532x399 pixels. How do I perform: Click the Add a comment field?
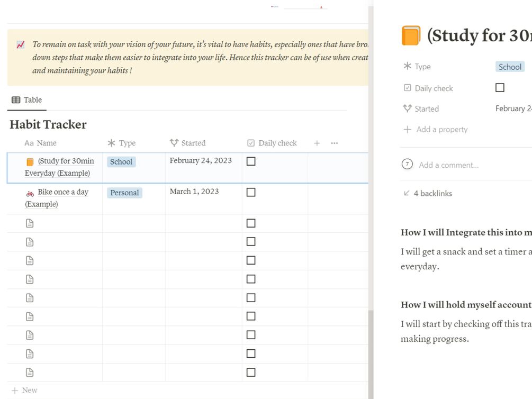pos(449,165)
